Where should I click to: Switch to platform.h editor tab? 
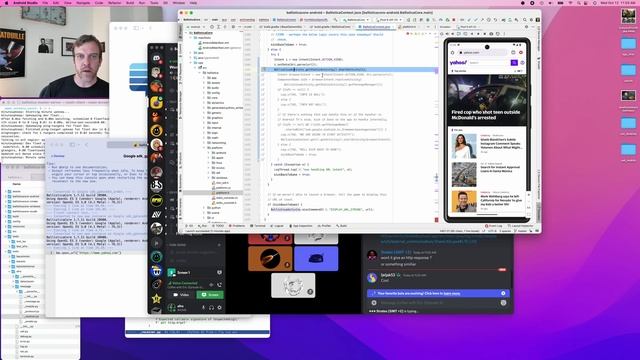tap(409, 27)
